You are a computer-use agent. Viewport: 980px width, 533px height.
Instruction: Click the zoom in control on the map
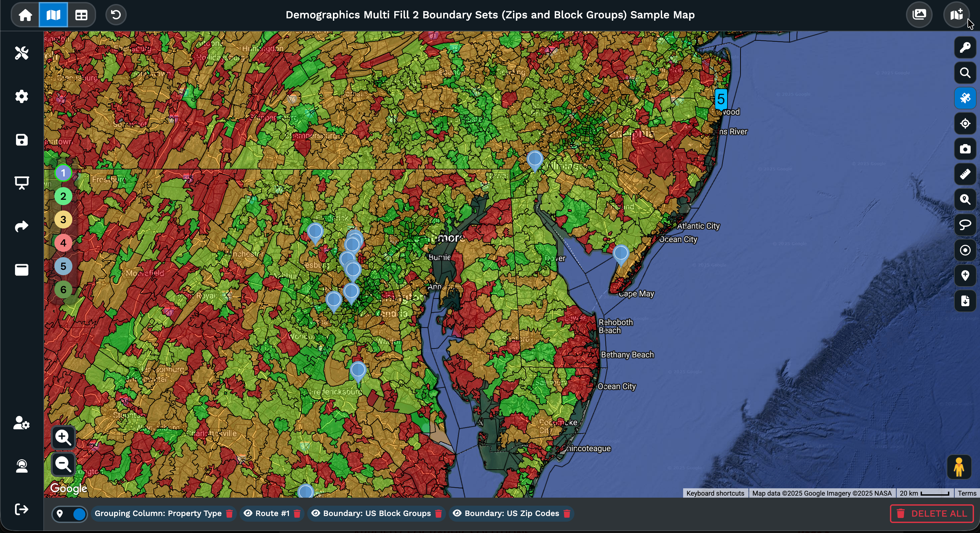point(63,438)
